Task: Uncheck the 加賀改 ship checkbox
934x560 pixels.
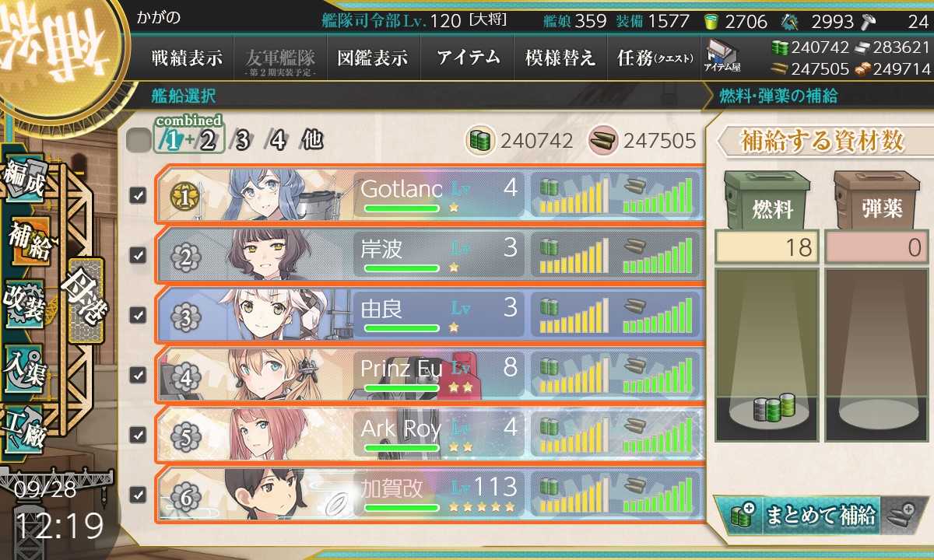Action: tap(138, 494)
